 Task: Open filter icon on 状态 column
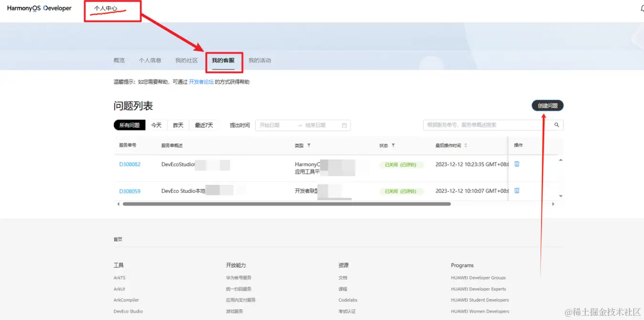(393, 145)
